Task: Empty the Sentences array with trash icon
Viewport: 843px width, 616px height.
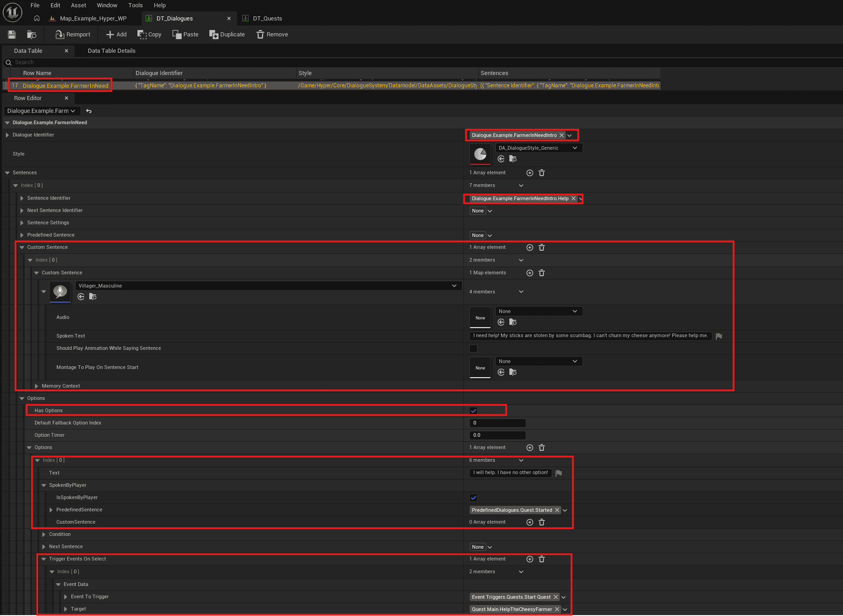Action: tap(542, 173)
